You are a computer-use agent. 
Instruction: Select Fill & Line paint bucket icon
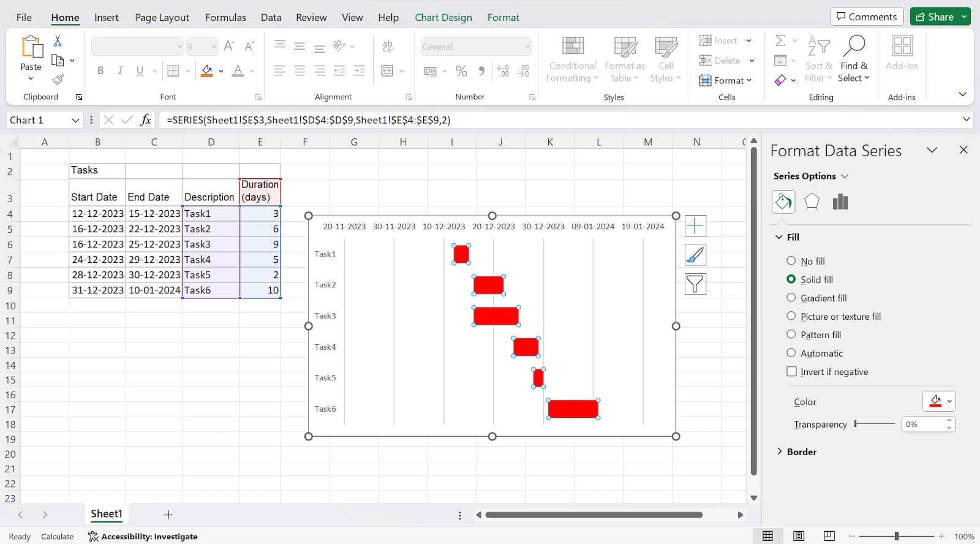[x=783, y=202]
